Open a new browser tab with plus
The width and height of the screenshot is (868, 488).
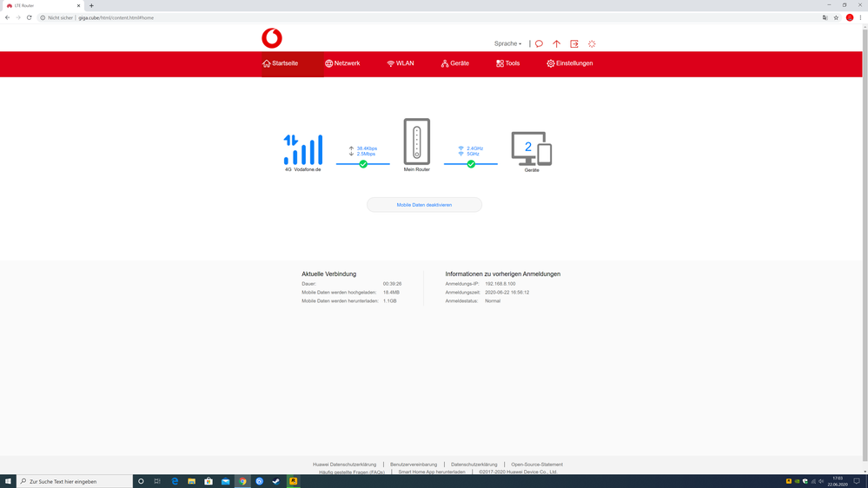[x=91, y=5]
